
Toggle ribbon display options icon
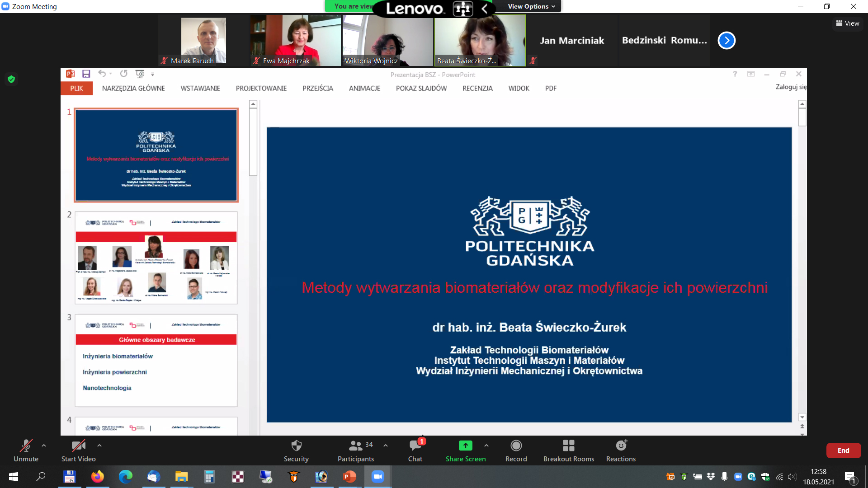pyautogui.click(x=751, y=74)
